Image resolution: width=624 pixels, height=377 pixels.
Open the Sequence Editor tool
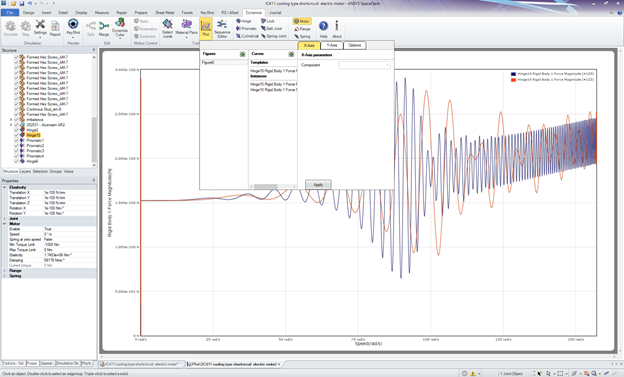click(x=222, y=28)
